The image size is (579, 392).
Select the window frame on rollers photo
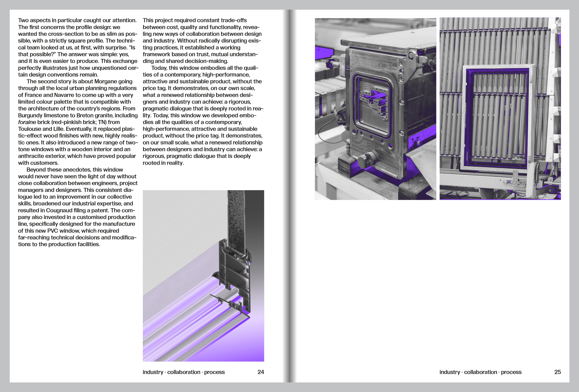(x=500, y=109)
